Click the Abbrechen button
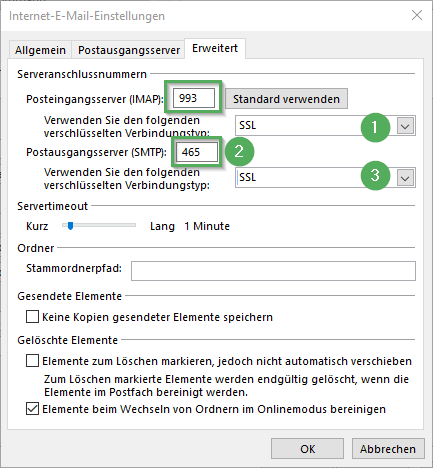This screenshot has width=433, height=468. (x=388, y=449)
